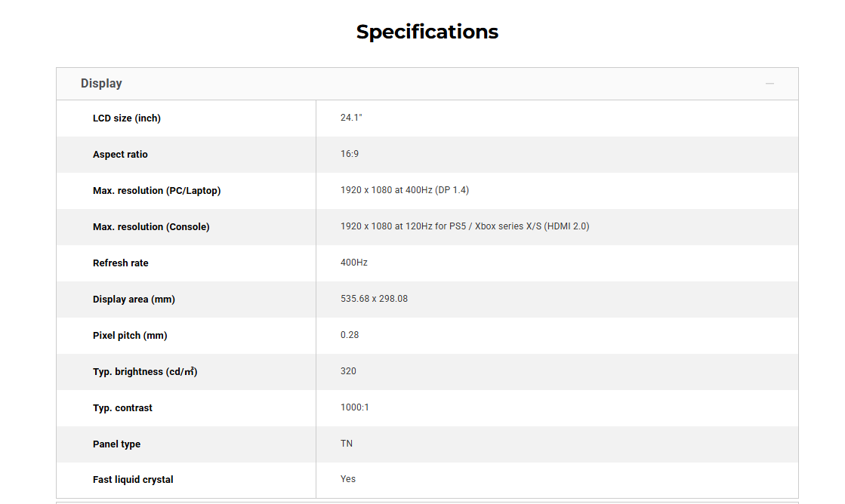Viewport: 845px width, 504px height.
Task: Click the 24.1" LCD size value
Action: click(x=351, y=118)
